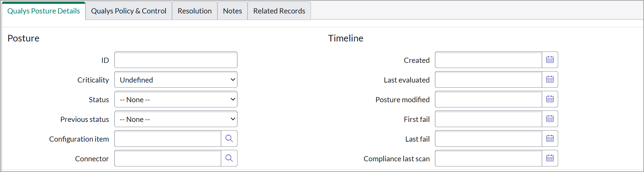Viewport: 644px width, 172px height.
Task: Open calendar for Posture modified field
Action: [x=550, y=99]
